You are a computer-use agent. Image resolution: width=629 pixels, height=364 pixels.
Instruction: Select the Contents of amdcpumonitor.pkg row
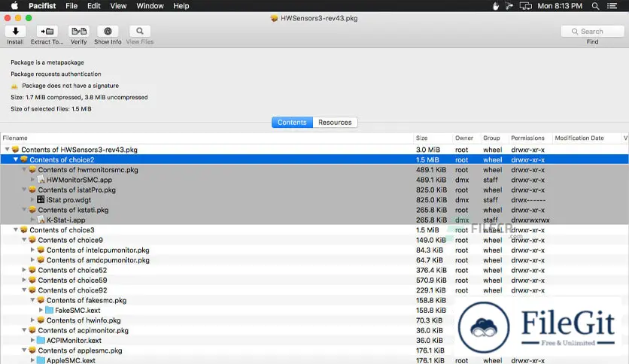314,259
